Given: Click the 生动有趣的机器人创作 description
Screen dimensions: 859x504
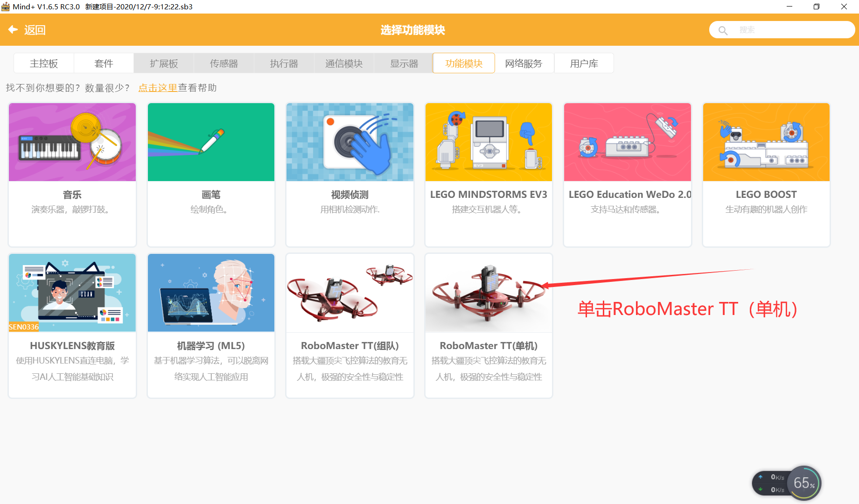Looking at the screenshot, I should tap(766, 210).
